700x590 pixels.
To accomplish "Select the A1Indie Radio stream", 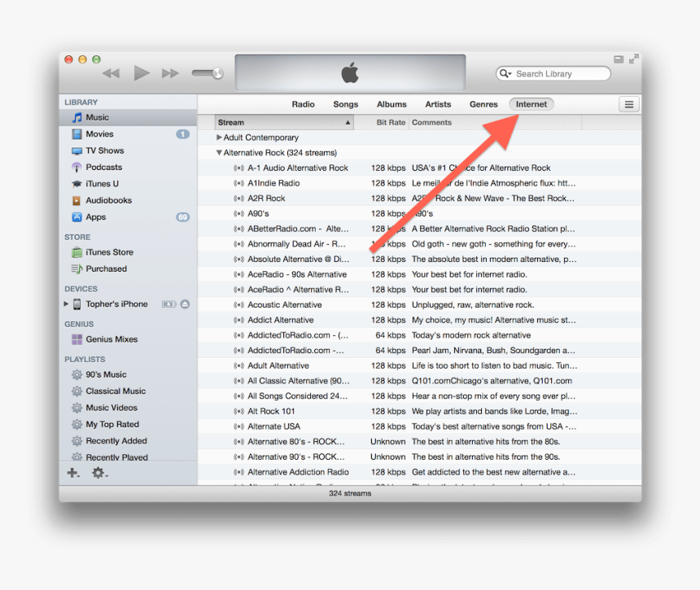I will (420, 183).
